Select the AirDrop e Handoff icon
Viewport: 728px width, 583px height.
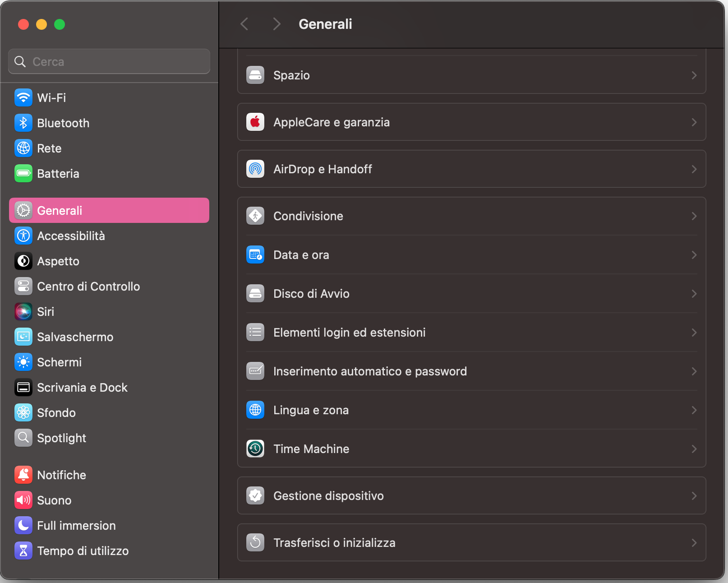tap(255, 169)
